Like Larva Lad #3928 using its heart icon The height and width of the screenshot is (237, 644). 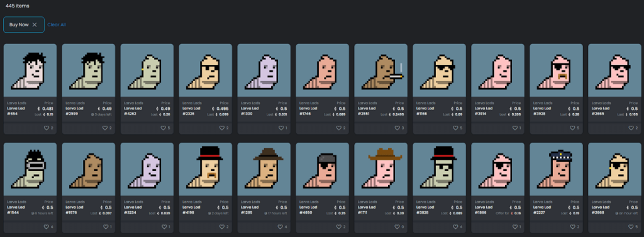click(572, 128)
